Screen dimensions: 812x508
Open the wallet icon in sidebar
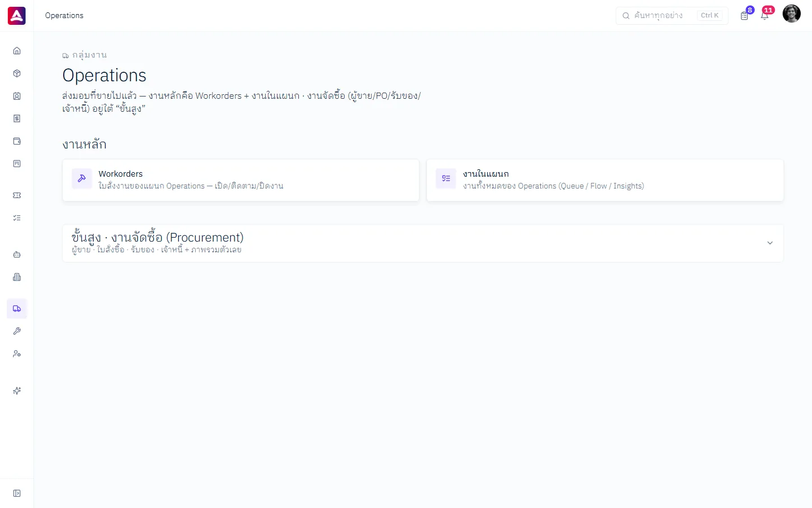click(17, 141)
